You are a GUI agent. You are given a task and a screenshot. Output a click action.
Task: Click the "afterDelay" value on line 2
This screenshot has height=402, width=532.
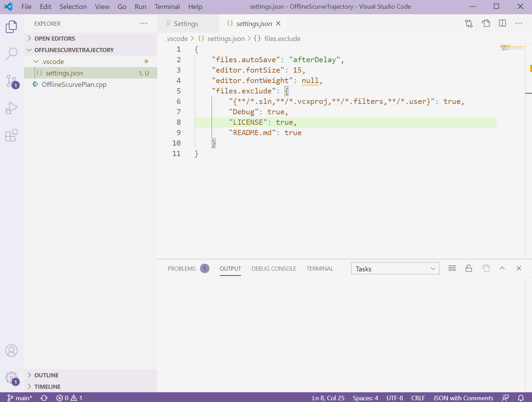tap(315, 60)
